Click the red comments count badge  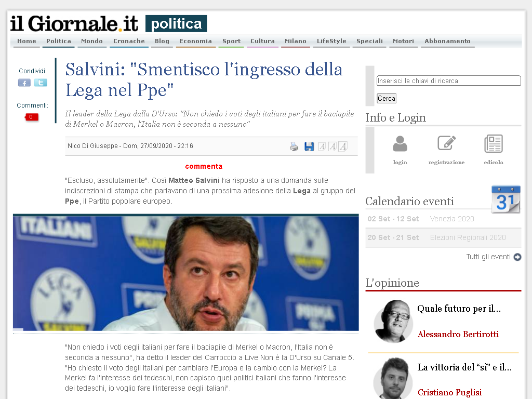(31, 117)
